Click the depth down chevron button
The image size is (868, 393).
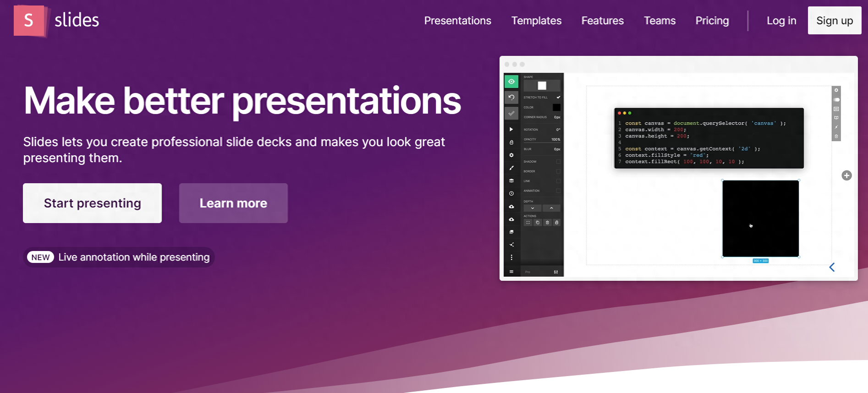click(533, 208)
